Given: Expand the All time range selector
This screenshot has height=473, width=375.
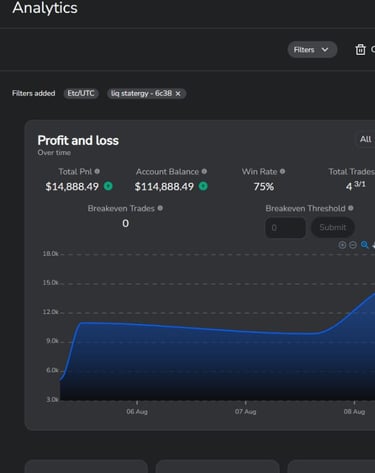Looking at the screenshot, I should click(x=366, y=139).
